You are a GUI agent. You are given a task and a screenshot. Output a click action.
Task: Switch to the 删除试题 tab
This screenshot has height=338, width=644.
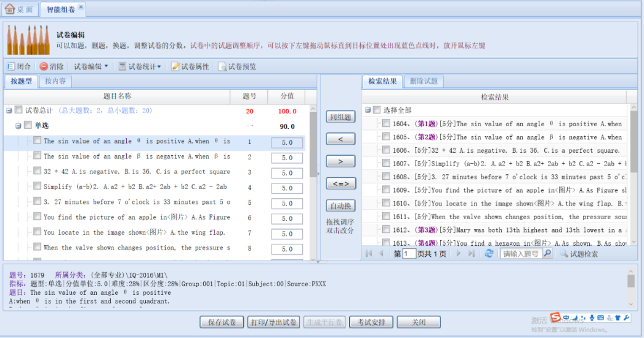(x=423, y=81)
